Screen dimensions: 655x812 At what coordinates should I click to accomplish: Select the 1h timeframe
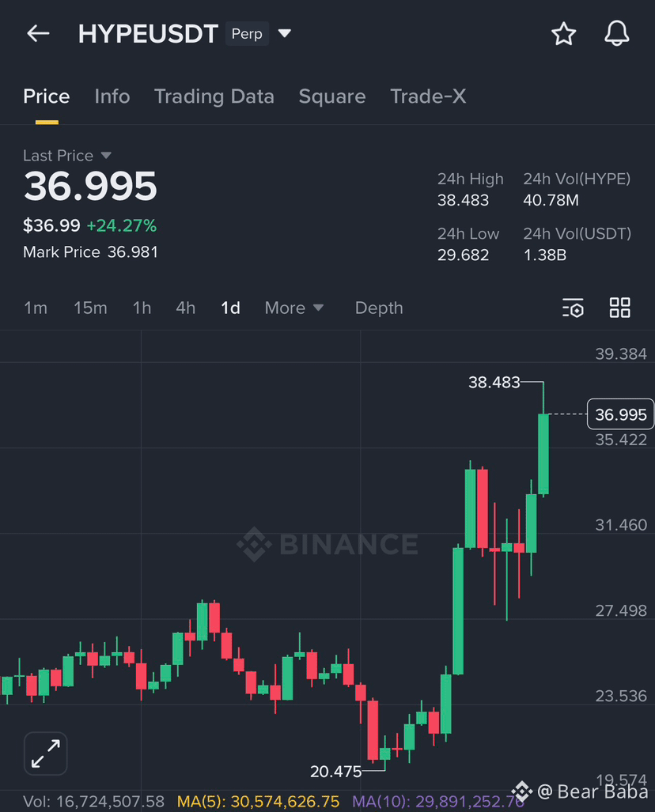tap(142, 308)
